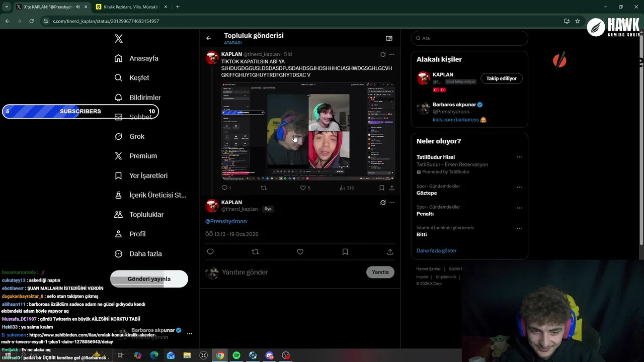This screenshot has height=362, width=644.
Task: Open the Hizmet Şartları footer link
Action: click(x=429, y=269)
